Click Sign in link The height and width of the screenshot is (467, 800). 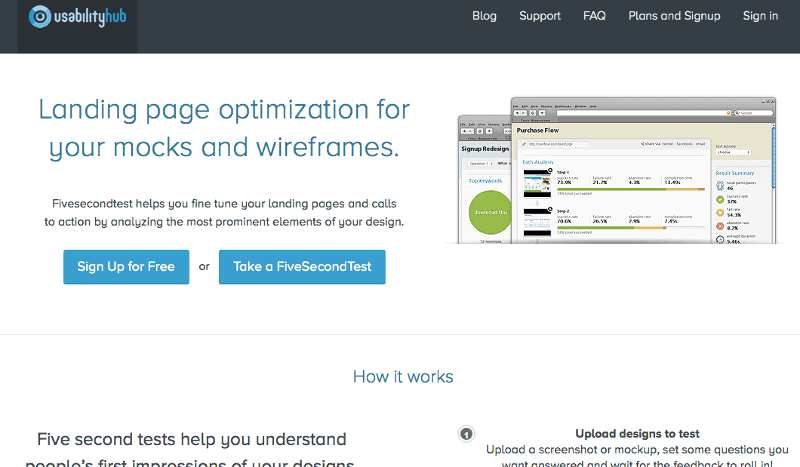[760, 16]
